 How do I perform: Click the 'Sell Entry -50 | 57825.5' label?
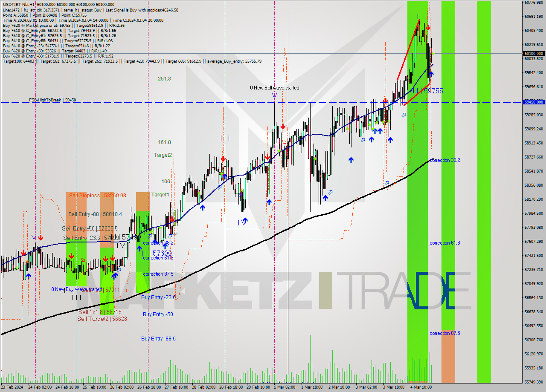point(90,228)
